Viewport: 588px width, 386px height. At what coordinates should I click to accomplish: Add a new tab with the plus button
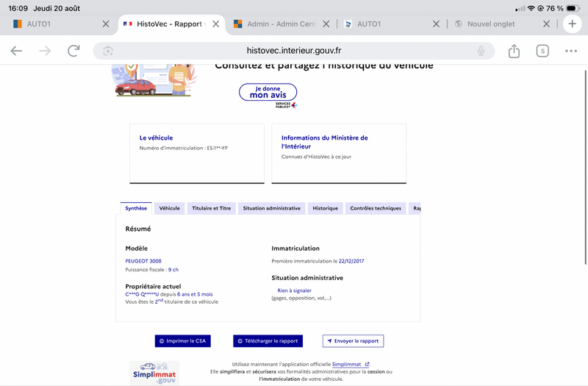click(x=572, y=24)
